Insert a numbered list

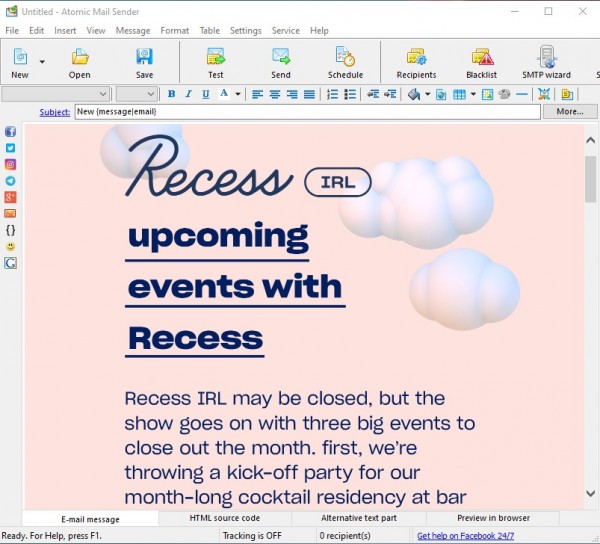click(332, 94)
